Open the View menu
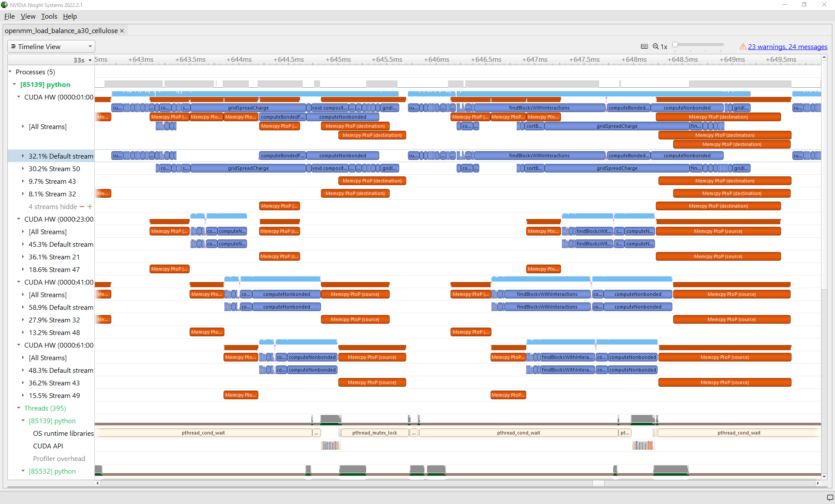The height and width of the screenshot is (504, 835). tap(28, 17)
